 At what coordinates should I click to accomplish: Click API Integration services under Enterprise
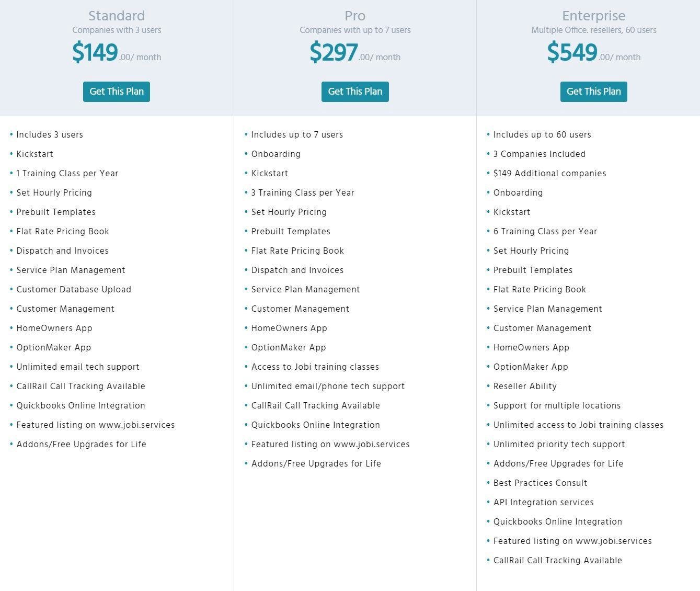[x=544, y=502]
